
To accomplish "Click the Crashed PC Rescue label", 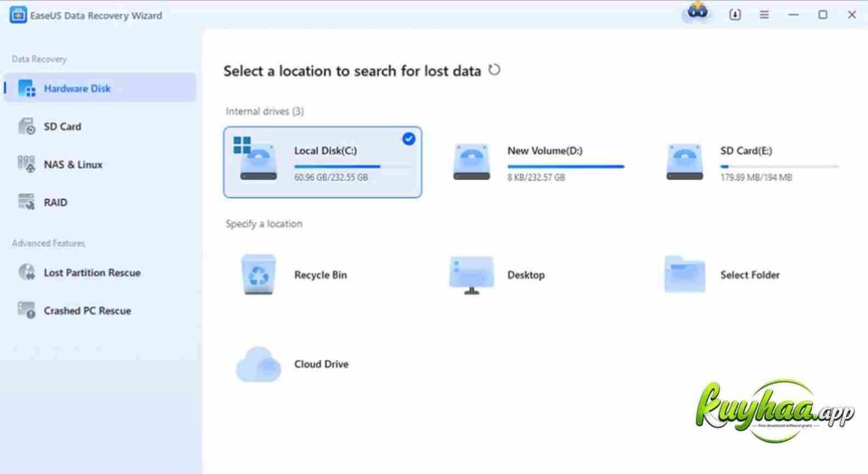I will [87, 310].
